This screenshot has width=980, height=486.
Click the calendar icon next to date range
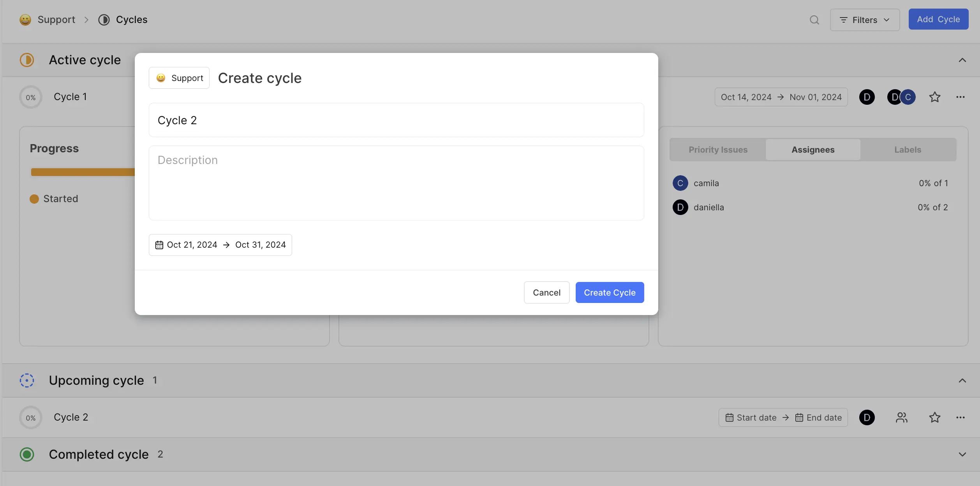(159, 244)
